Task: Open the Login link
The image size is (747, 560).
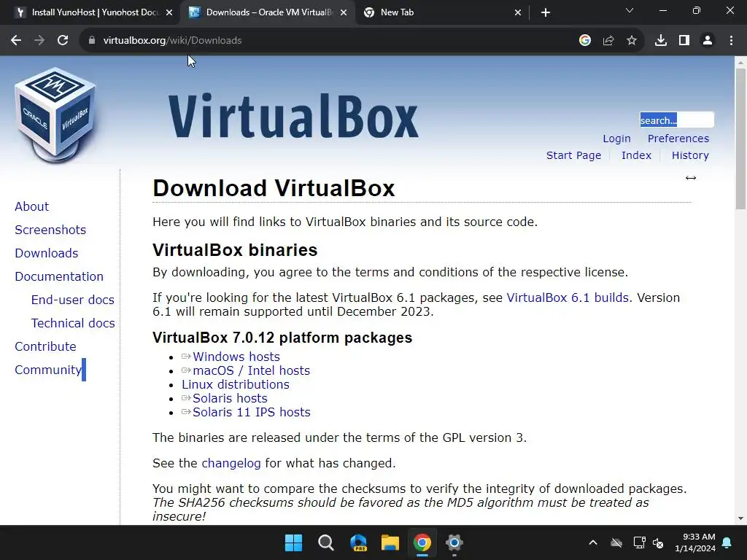Action: pos(616,139)
